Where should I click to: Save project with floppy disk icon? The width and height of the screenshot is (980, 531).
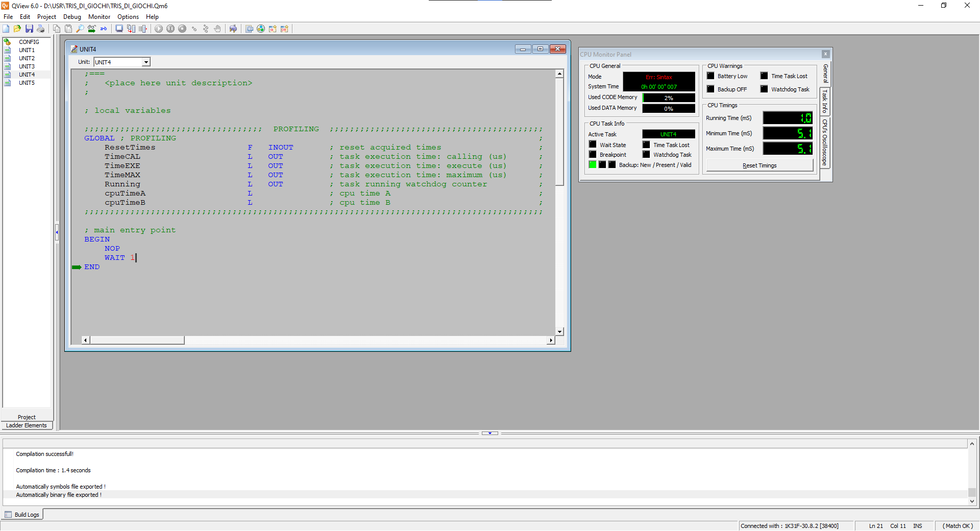pyautogui.click(x=29, y=29)
